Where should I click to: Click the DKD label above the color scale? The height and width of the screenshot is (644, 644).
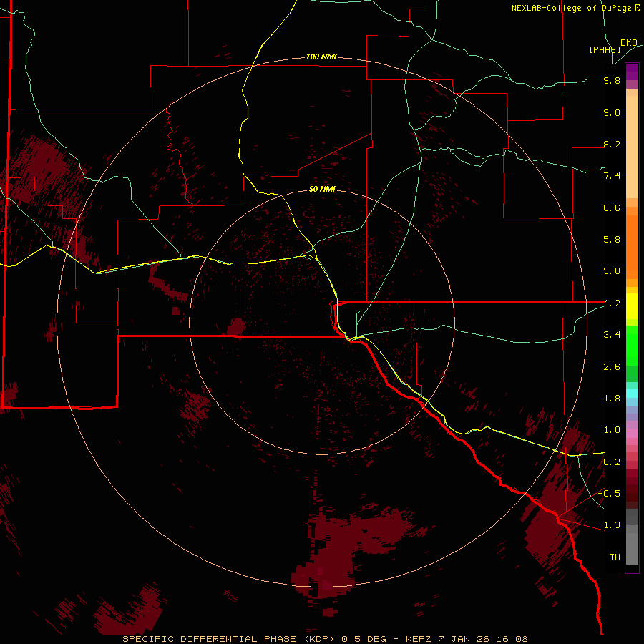pos(629,43)
